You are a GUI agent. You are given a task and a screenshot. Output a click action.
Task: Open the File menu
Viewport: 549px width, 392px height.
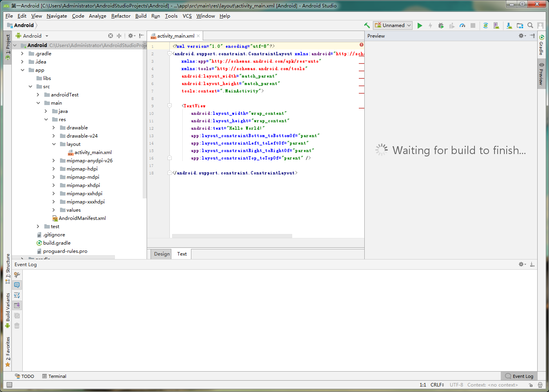point(9,16)
